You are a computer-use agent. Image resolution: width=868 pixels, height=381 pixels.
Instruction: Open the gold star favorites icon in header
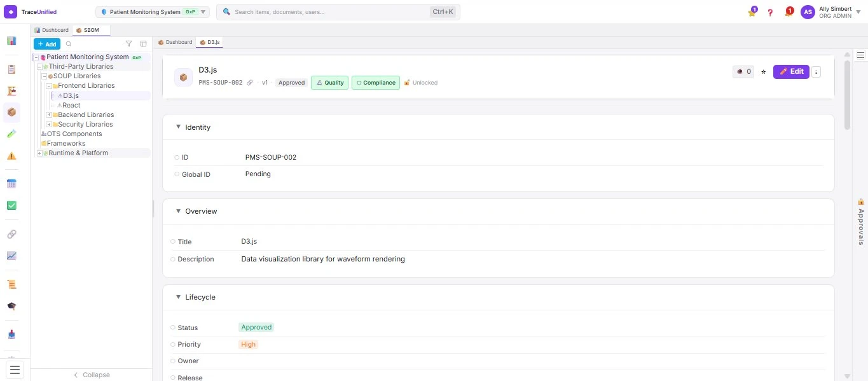(752, 12)
